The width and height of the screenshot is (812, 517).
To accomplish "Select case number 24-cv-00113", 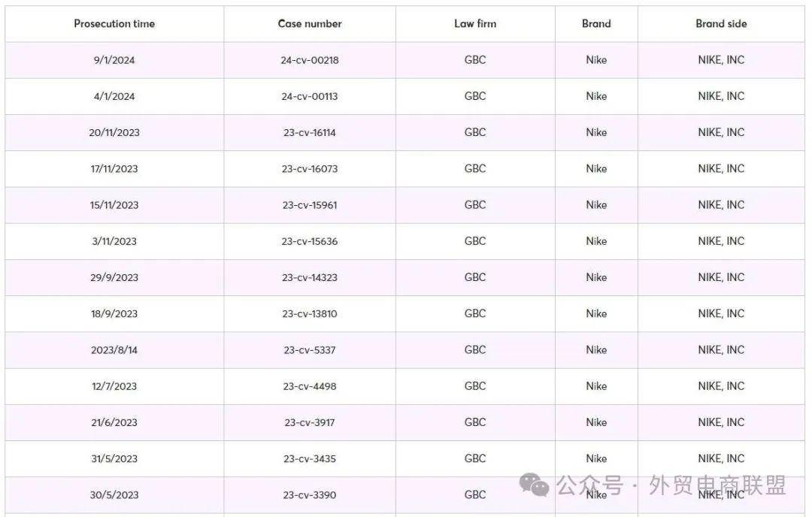I will [310, 96].
